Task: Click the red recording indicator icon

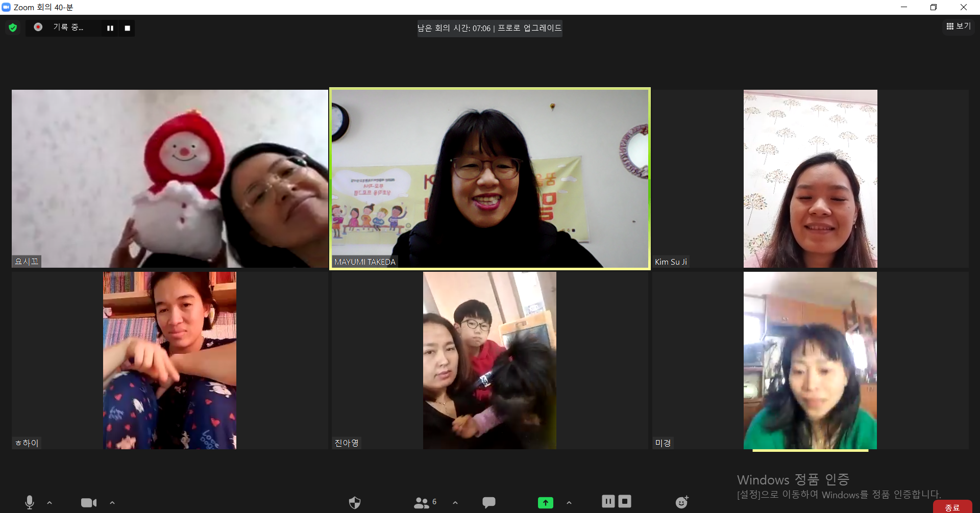Action: coord(38,27)
